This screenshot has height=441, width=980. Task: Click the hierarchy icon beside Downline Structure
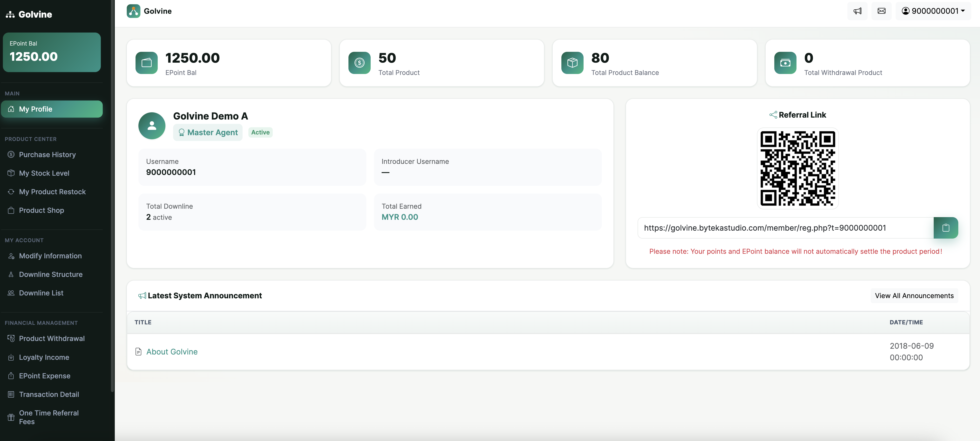pyautogui.click(x=11, y=274)
